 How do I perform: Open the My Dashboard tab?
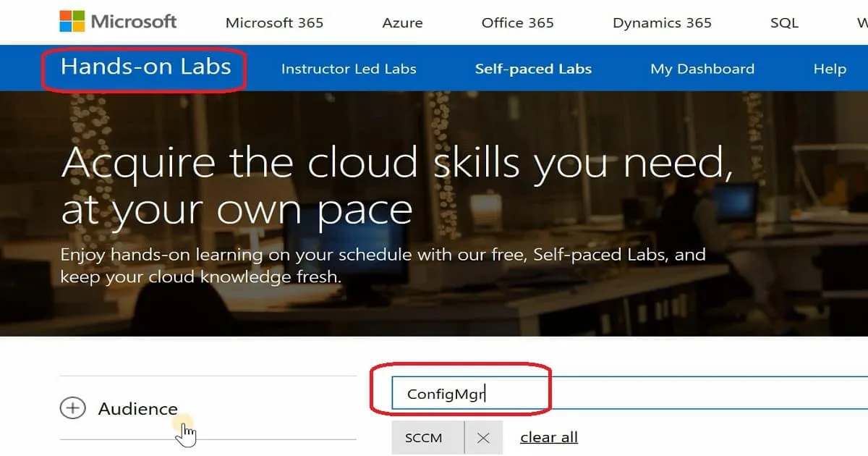point(702,69)
